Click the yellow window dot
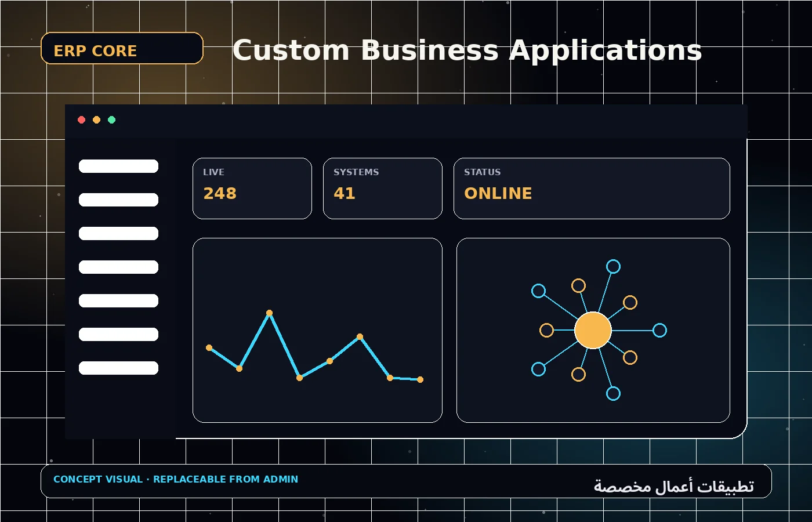 click(x=97, y=120)
